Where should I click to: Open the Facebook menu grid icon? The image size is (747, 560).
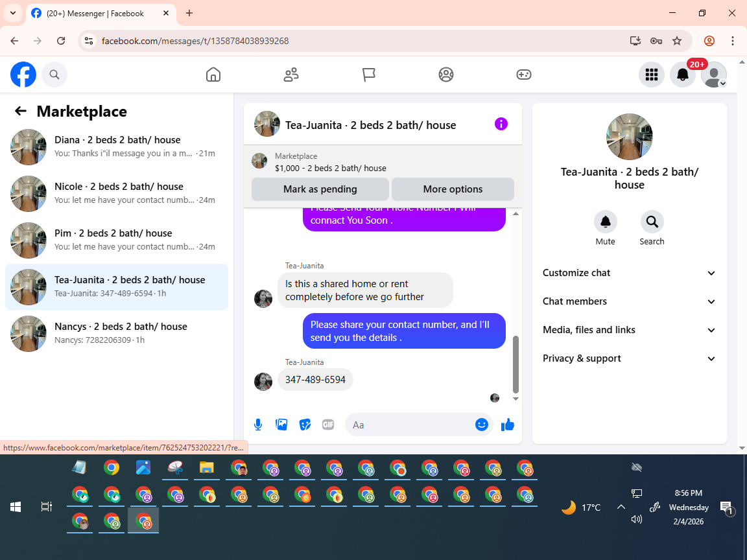click(651, 75)
